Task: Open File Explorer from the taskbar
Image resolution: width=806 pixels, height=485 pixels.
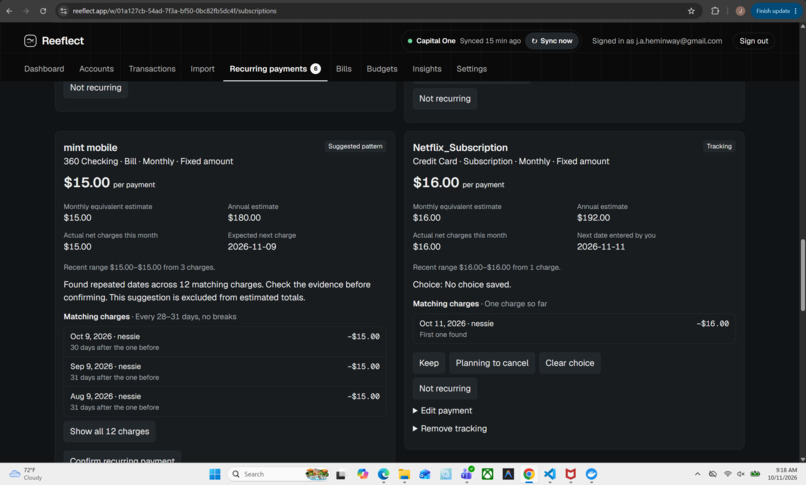Action: (x=404, y=474)
